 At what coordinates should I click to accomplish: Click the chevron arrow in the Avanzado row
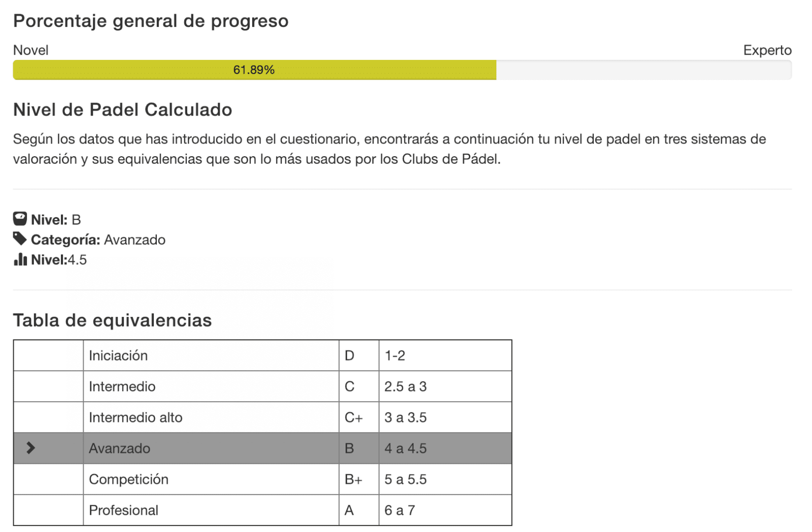[x=30, y=448]
